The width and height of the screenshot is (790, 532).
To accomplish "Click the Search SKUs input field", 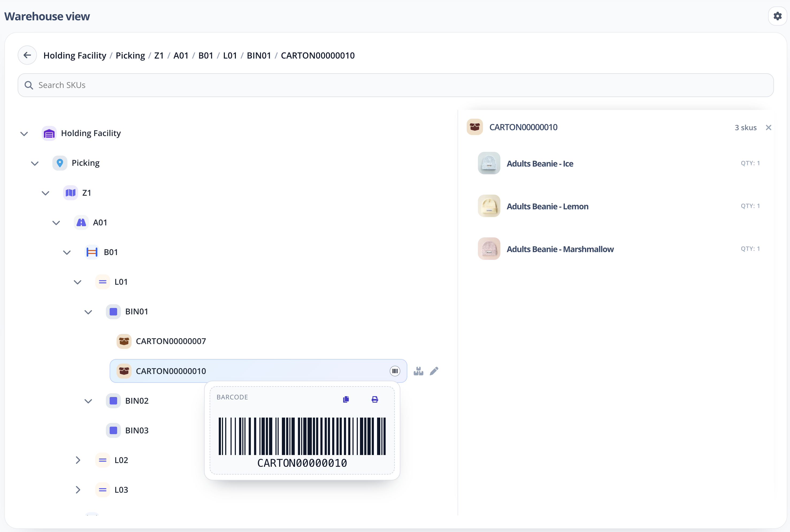I will click(204, 85).
